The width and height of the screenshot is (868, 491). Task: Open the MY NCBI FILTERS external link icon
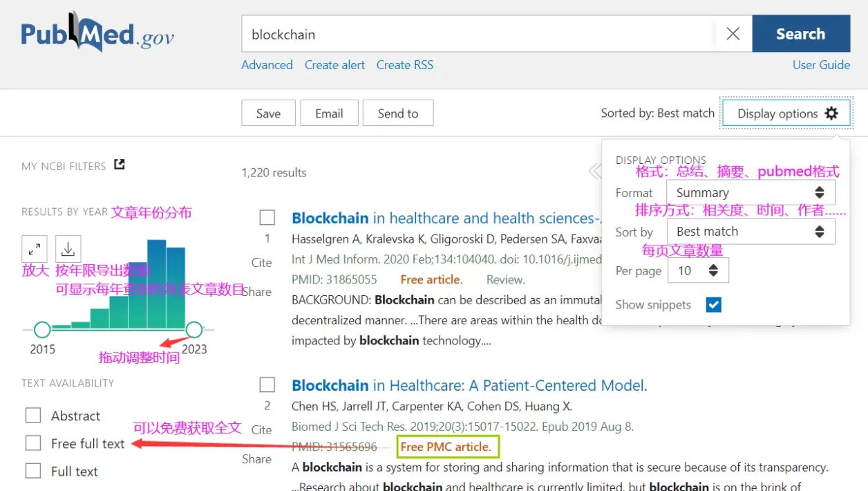pos(120,165)
